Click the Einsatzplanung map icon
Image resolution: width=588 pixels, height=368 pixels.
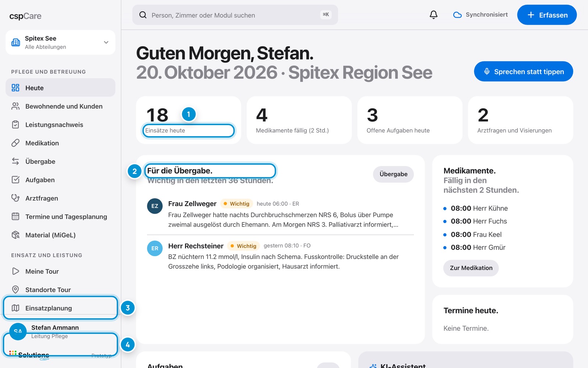pyautogui.click(x=15, y=308)
